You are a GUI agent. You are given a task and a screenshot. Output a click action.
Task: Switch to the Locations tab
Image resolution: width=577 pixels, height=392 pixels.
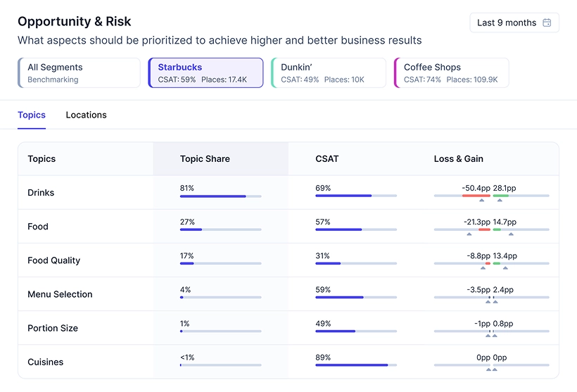coord(86,115)
